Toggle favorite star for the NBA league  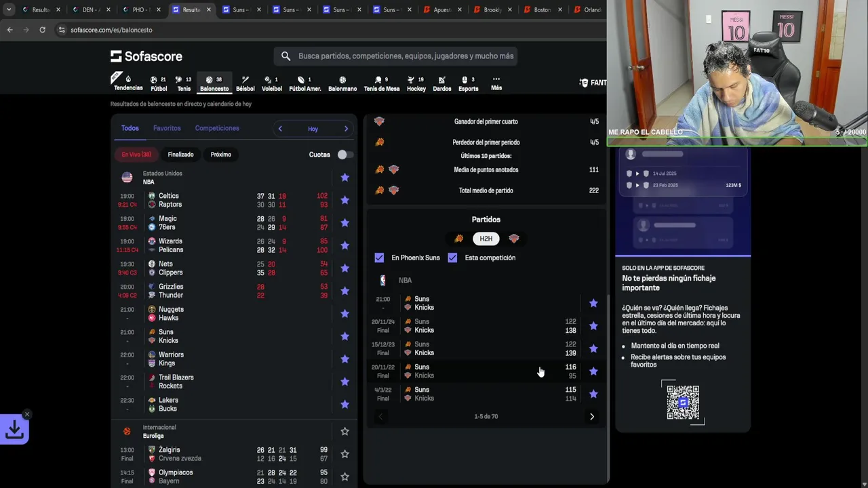click(344, 178)
